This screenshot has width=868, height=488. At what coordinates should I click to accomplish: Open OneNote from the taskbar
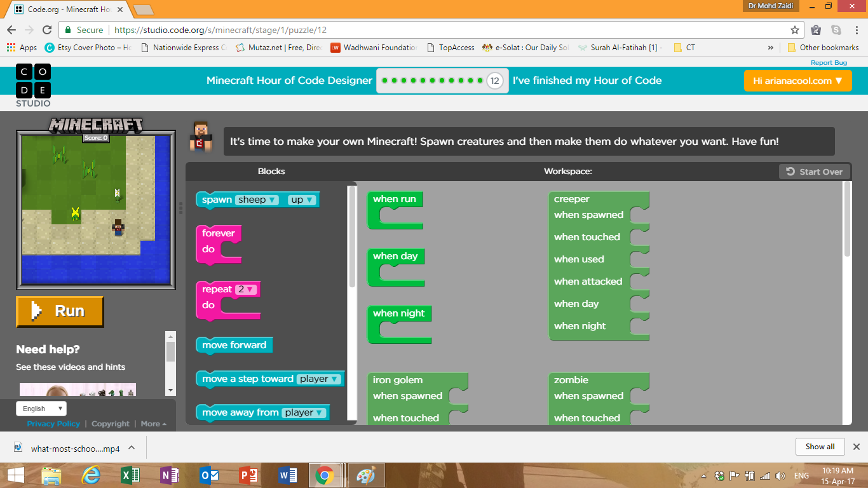(170, 475)
